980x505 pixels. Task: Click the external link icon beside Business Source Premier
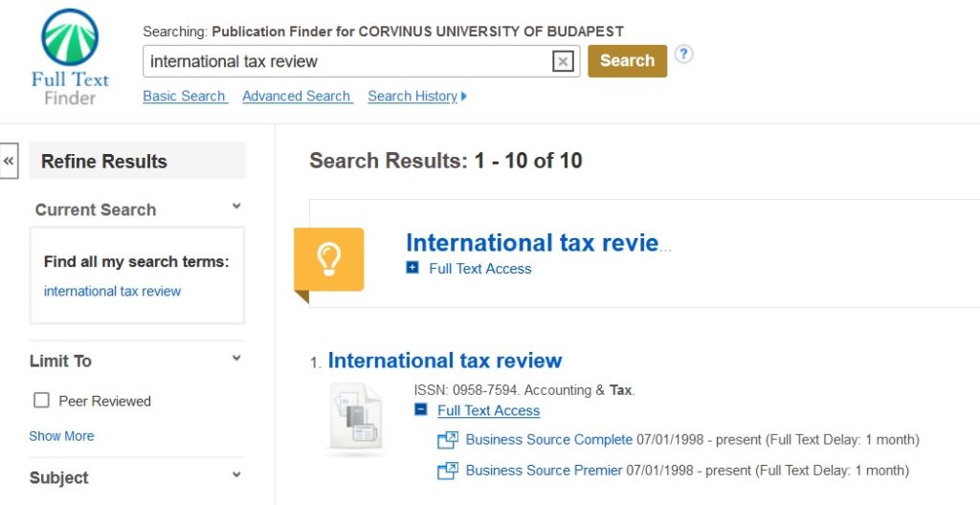[x=448, y=471]
